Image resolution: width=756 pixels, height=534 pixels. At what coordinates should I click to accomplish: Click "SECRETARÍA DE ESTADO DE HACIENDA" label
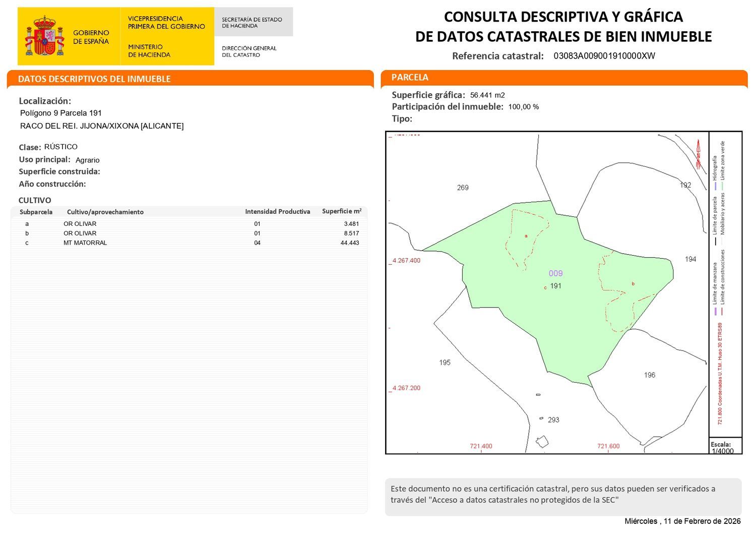pos(252,22)
